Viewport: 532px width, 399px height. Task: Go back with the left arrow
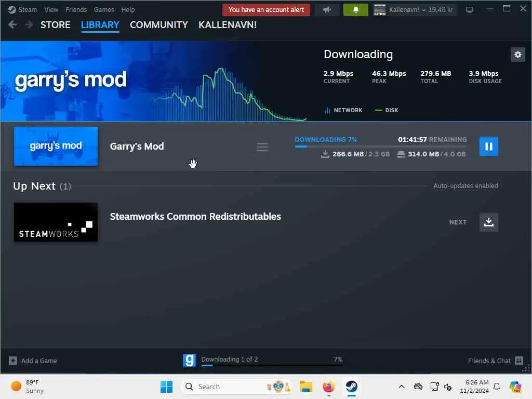[x=12, y=25]
